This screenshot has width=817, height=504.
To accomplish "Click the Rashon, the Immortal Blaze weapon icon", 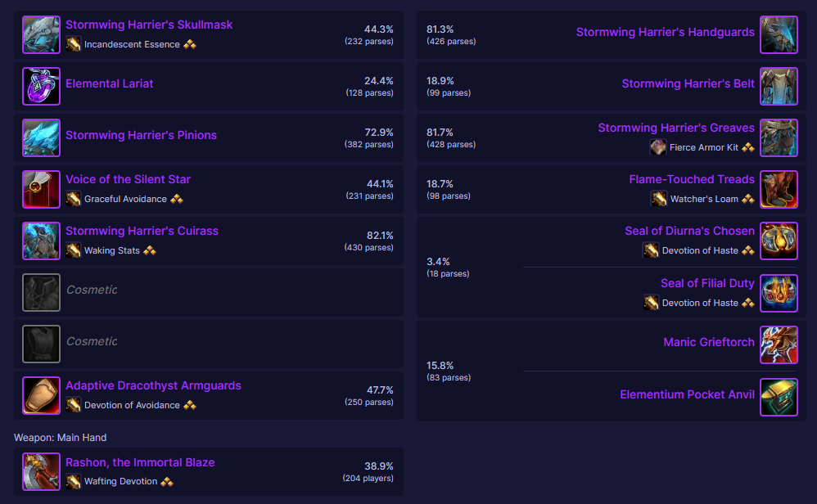I will coord(41,472).
